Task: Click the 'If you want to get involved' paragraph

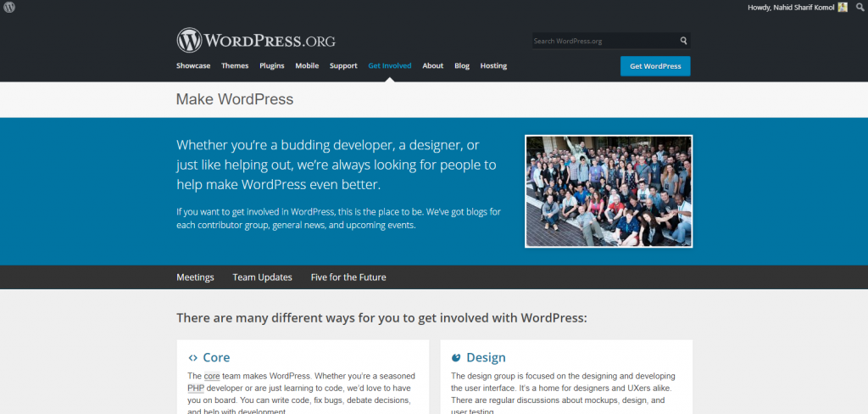Action: tap(339, 219)
